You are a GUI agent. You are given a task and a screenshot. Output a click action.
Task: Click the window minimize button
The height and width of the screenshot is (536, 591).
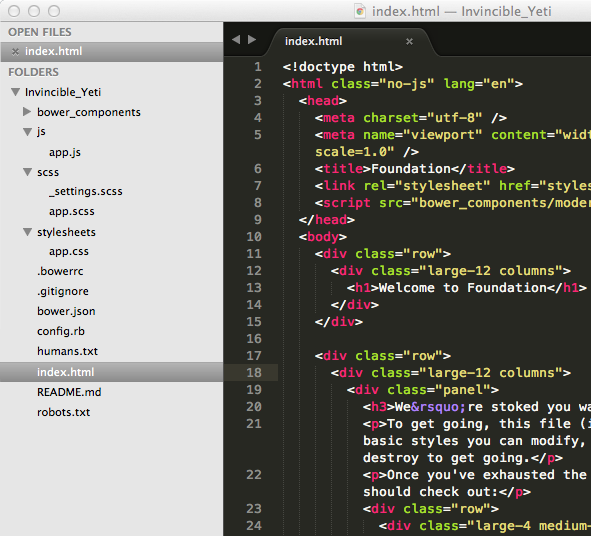coord(34,11)
